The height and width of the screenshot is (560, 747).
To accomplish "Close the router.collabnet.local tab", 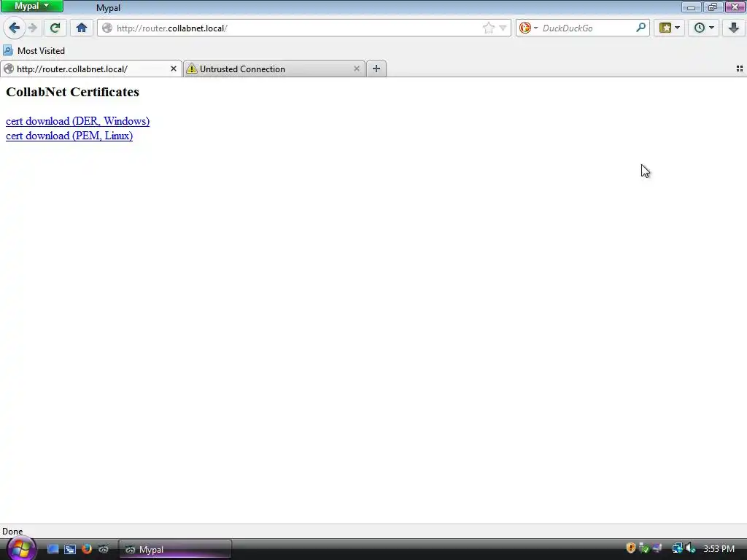I will click(174, 69).
